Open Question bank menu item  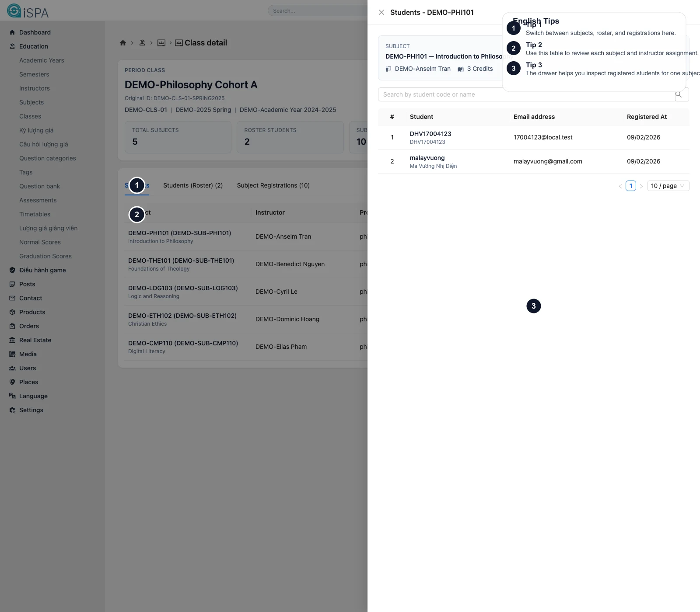39,186
